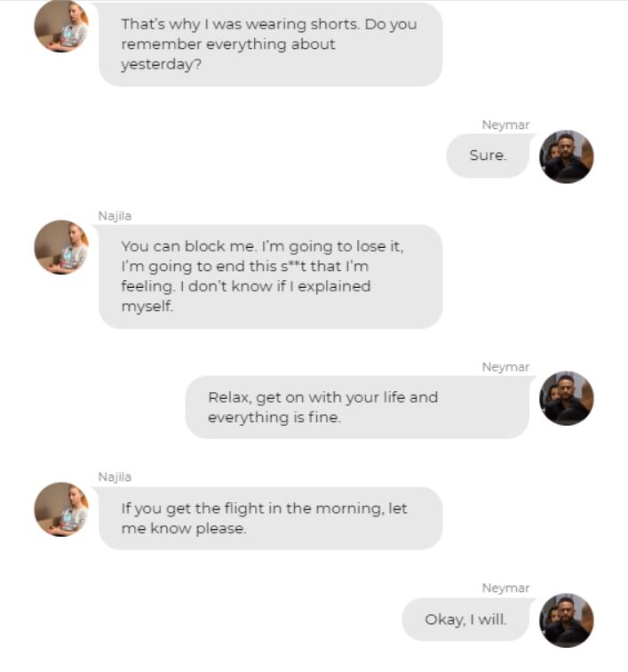Select the "You can block me" message bubble
The image size is (628, 672).
click(x=270, y=276)
